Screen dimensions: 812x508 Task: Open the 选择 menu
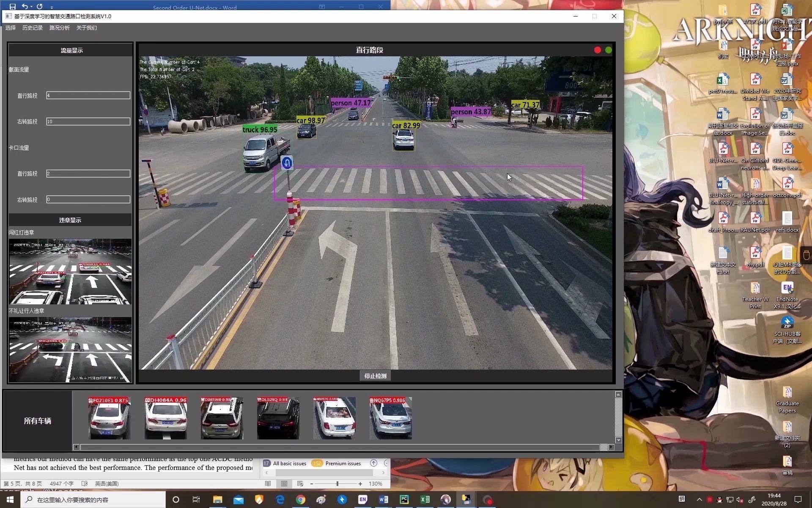click(x=11, y=28)
